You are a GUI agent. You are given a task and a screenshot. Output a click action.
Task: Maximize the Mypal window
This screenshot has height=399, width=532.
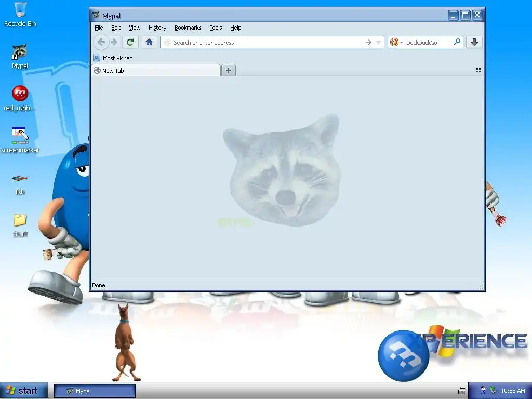pyautogui.click(x=465, y=15)
